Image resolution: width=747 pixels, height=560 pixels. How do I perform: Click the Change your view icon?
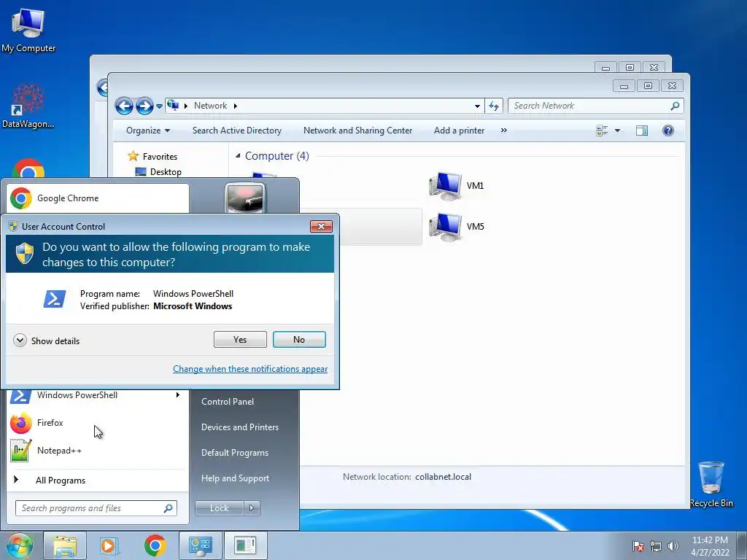(602, 131)
